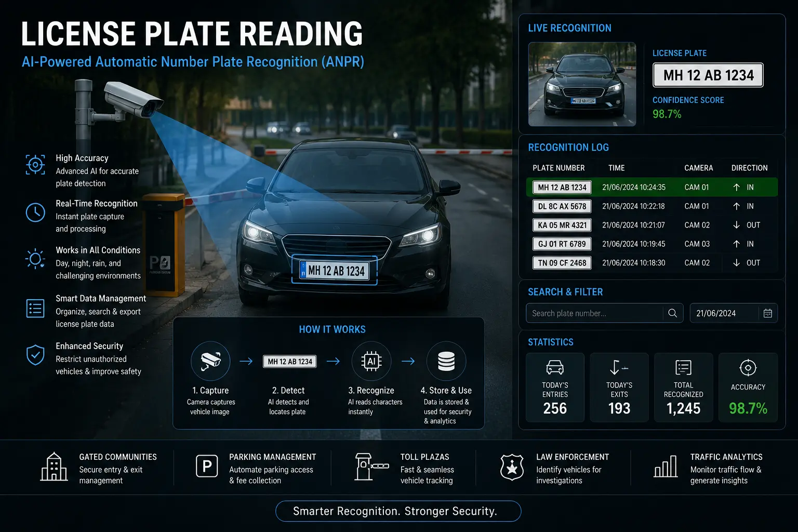
Task: Click timestamp 21/06/2024 10:22:18
Action: [634, 206]
